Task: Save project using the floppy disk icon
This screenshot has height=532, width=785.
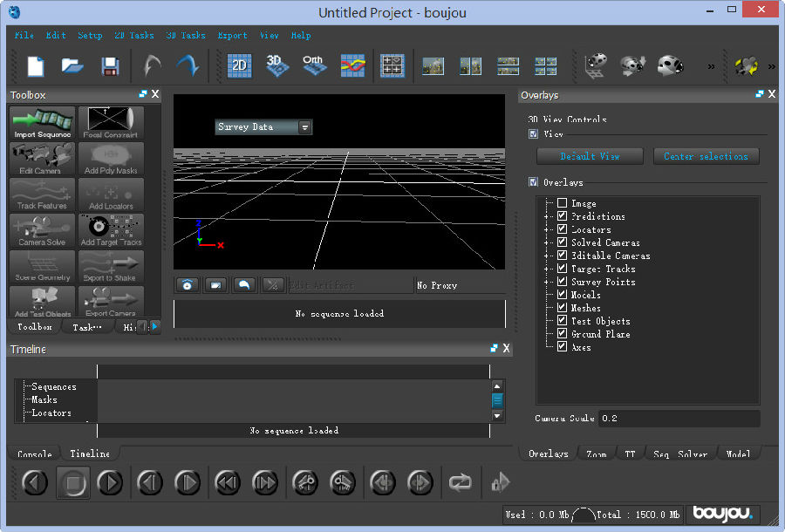Action: 110,66
